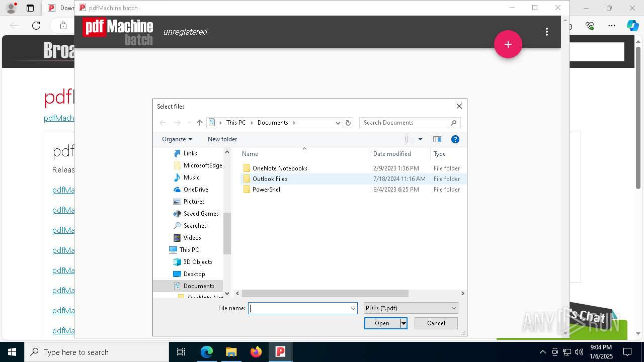Open the Organize menu
Screen dimensions: 644x362
click(177, 139)
